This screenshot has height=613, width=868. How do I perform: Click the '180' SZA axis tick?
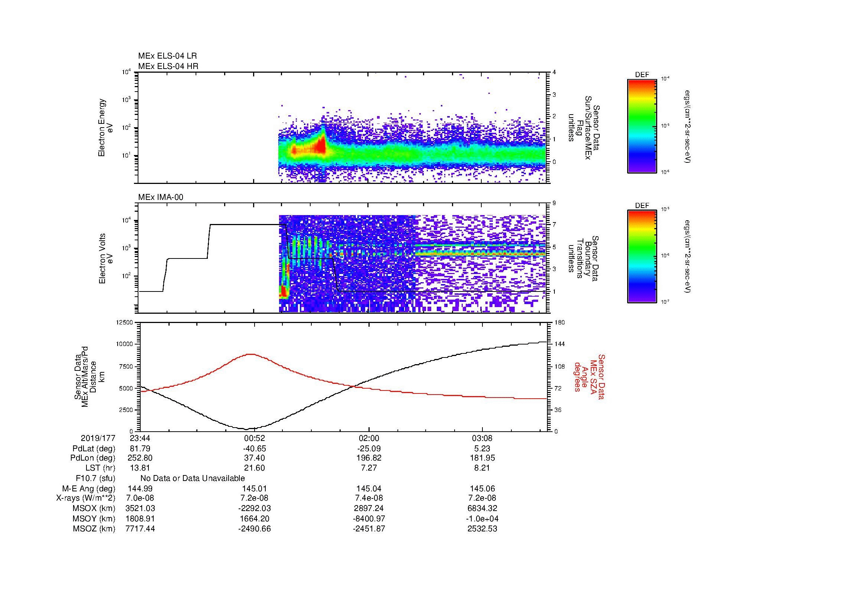pyautogui.click(x=560, y=322)
